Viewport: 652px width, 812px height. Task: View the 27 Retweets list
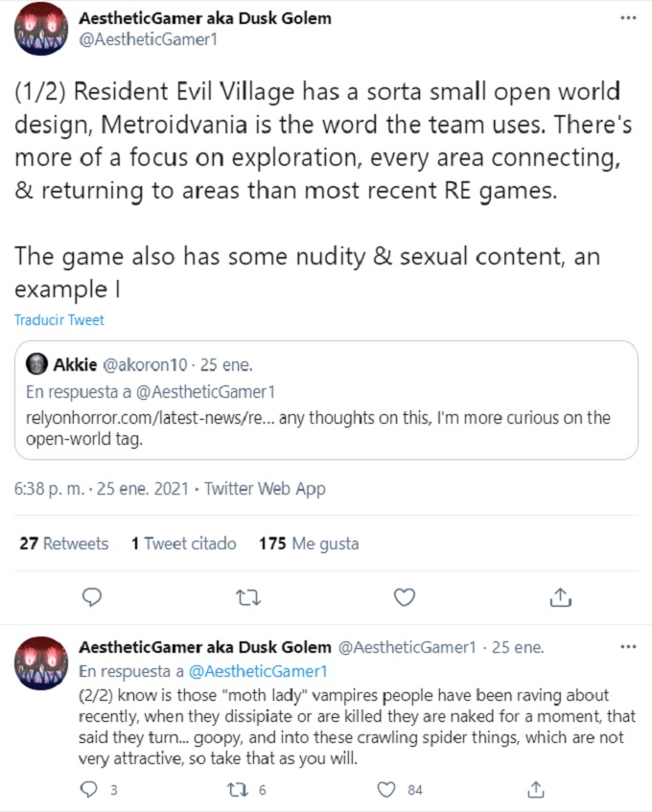coord(63,544)
